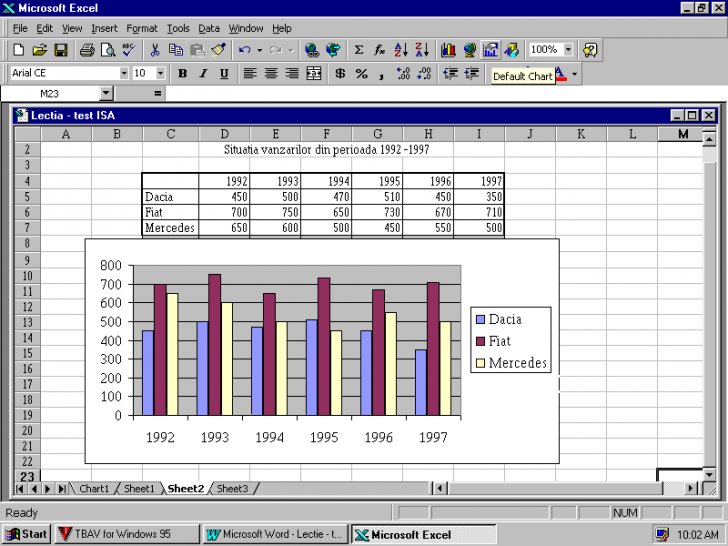Select the 1997 Fiat bar in chart

click(x=433, y=349)
